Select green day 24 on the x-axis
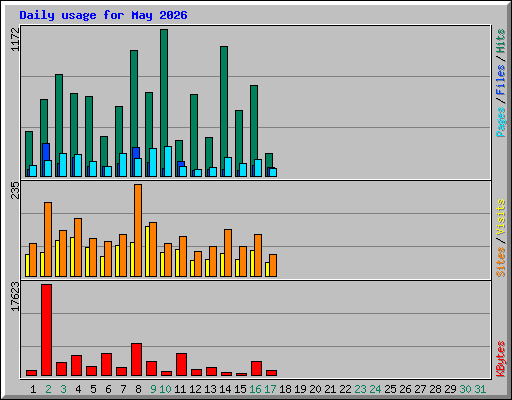The image size is (512, 400). tap(375, 389)
